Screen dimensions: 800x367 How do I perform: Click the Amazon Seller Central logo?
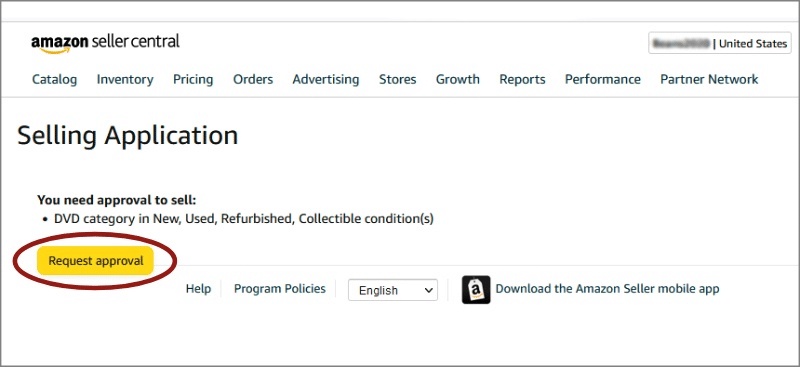pyautogui.click(x=105, y=43)
